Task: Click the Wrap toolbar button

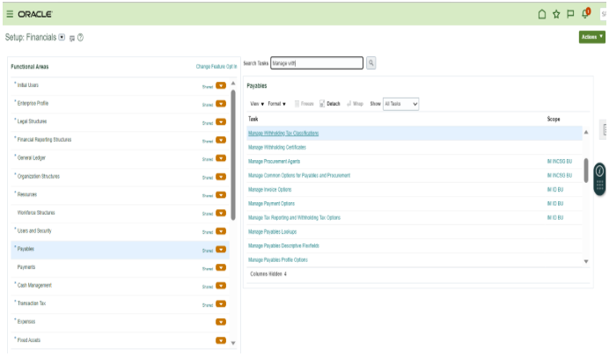Action: coord(355,104)
